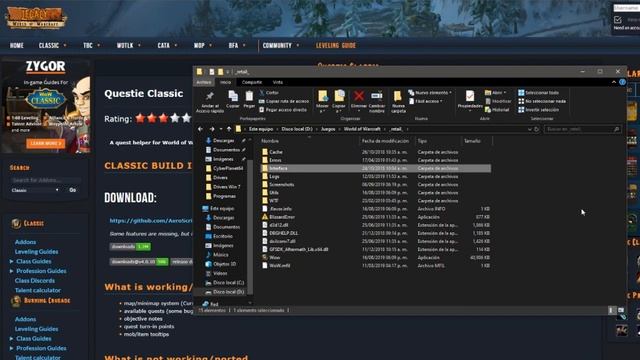The width and height of the screenshot is (640, 360).
Task: Click No seleccionar nada in ribbon
Action: click(542, 101)
